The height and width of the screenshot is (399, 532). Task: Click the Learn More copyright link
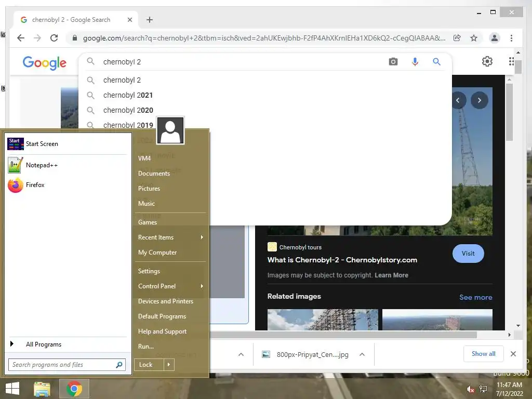pyautogui.click(x=391, y=275)
